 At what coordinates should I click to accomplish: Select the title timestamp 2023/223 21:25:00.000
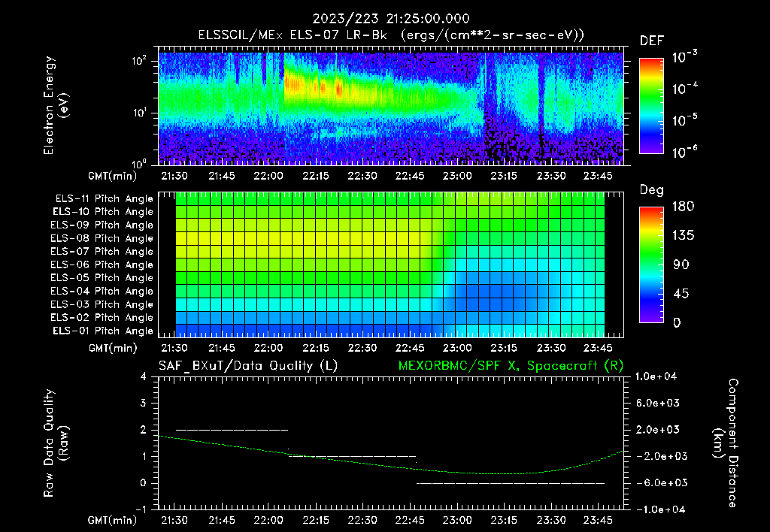[391, 19]
